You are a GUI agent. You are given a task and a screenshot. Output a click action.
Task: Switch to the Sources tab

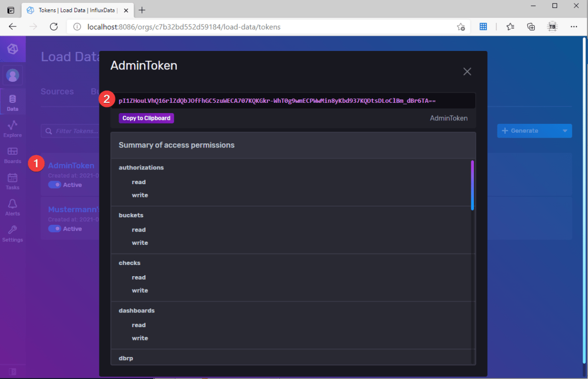pyautogui.click(x=57, y=91)
